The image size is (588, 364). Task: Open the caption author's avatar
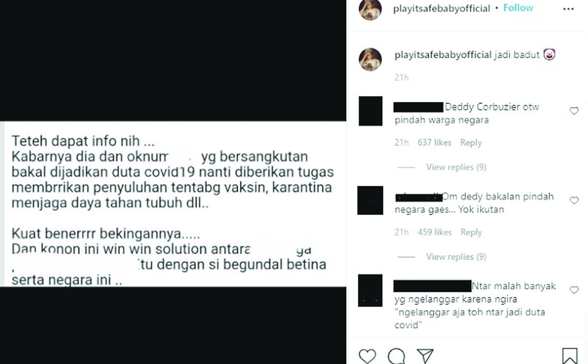pyautogui.click(x=370, y=60)
